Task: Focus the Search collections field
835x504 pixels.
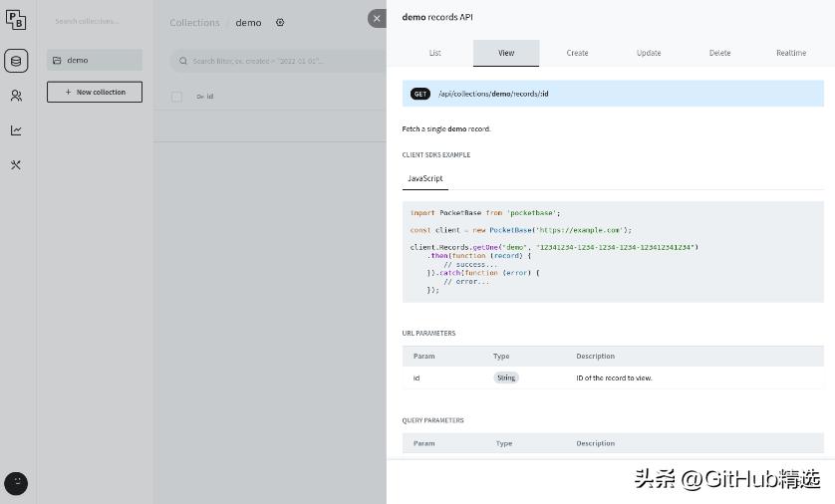Action: click(x=95, y=21)
